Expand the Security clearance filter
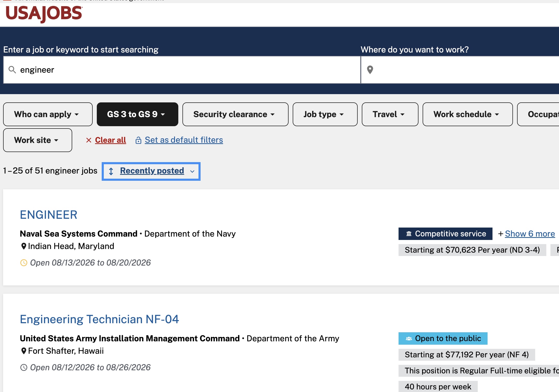Viewport: 559px width, 392px height. pos(236,114)
